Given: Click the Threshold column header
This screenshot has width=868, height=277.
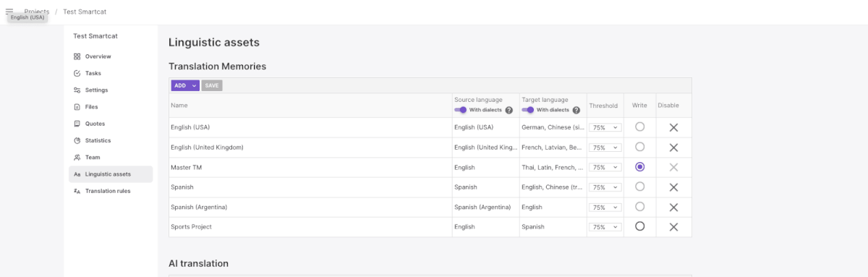Looking at the screenshot, I should pos(603,106).
